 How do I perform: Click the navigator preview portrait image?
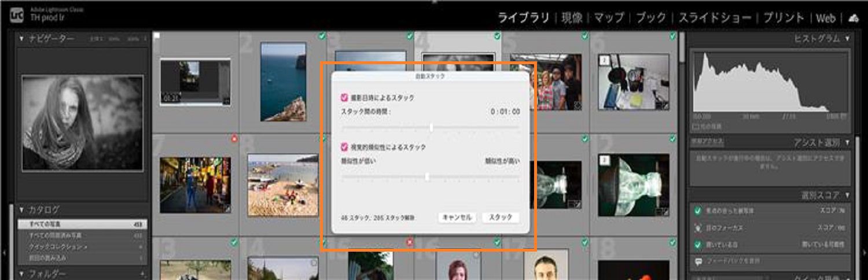click(x=82, y=123)
